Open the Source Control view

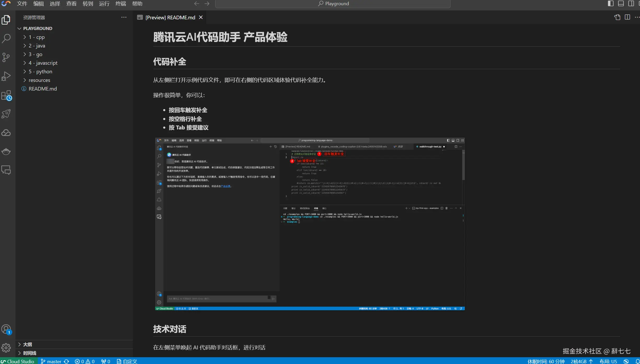(x=6, y=57)
